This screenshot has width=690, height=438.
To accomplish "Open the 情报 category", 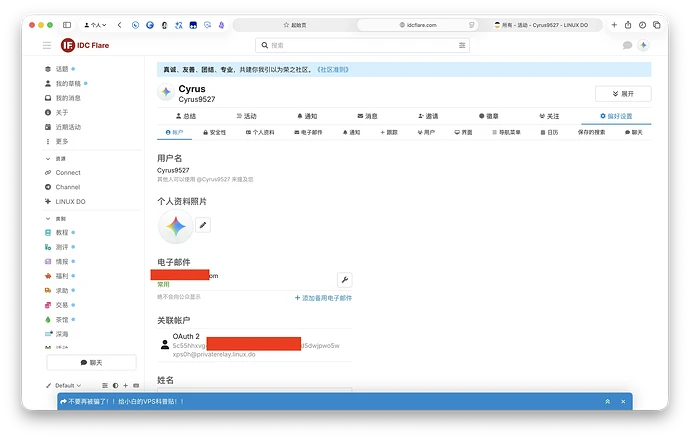I will coord(62,261).
